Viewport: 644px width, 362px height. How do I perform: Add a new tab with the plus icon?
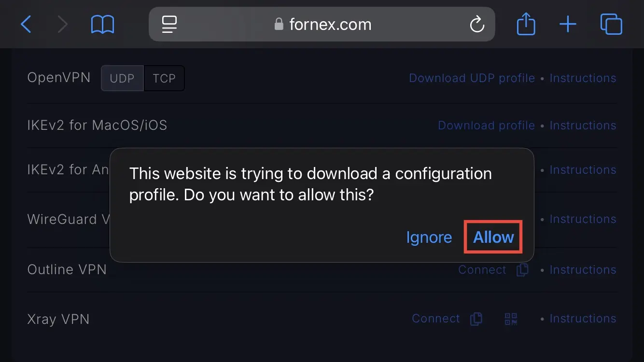[568, 24]
